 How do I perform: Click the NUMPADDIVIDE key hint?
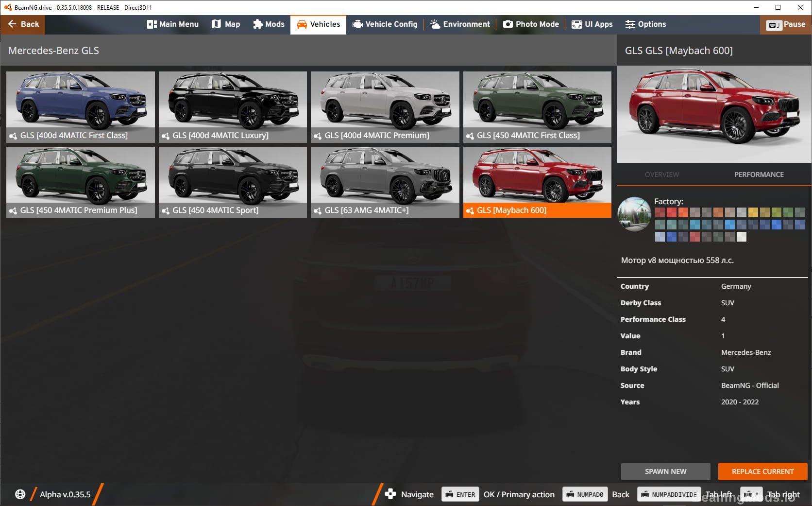pos(669,494)
